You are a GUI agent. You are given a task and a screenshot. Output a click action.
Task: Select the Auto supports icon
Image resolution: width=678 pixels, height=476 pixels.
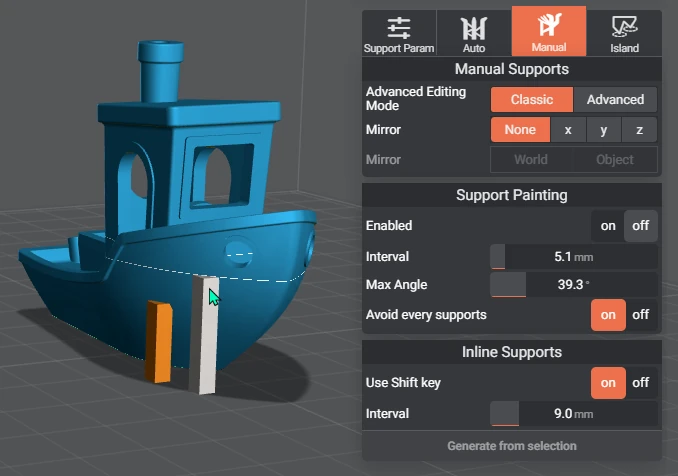[x=473, y=28]
